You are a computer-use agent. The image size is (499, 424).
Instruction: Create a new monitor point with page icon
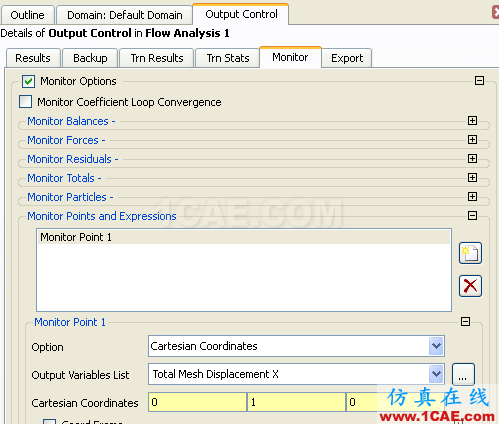pos(470,253)
